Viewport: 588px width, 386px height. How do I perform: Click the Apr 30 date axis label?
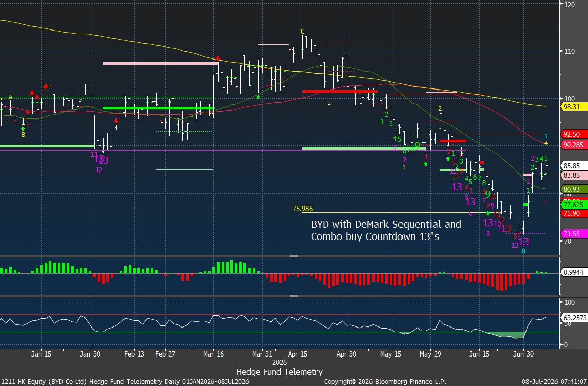(x=347, y=354)
